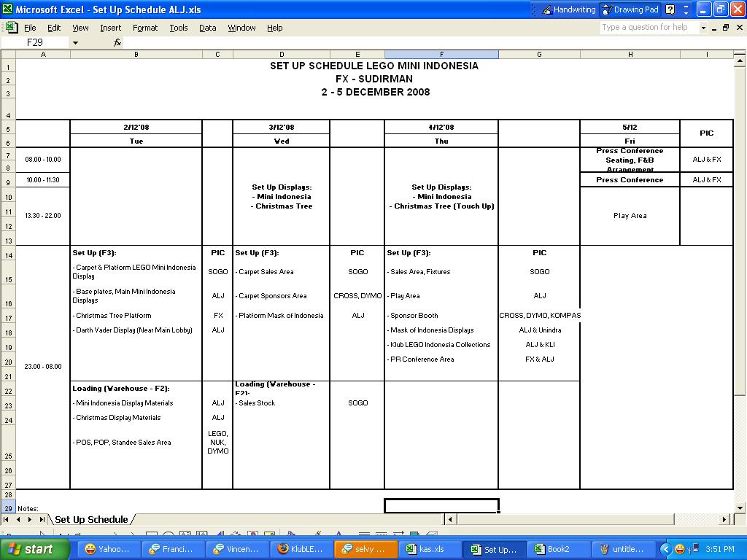Screen dimensions: 747x560
Task: Select the Oval tool on the Drawing toolbar
Action: coord(168,532)
